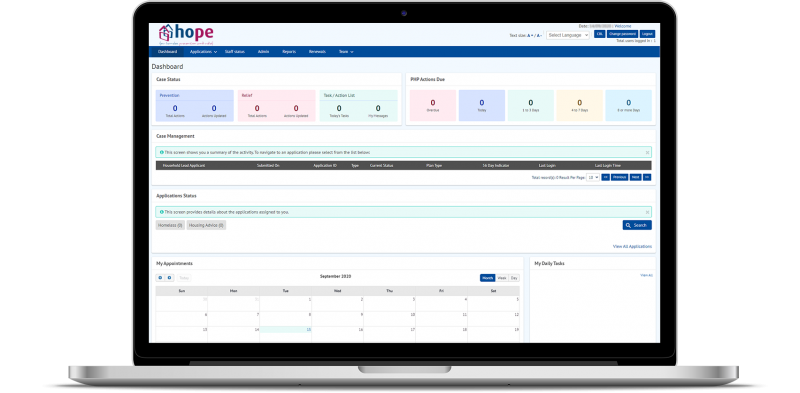Screen dimensions: 800x393
Task: Open the Overdue PHP actions tile
Action: (x=433, y=105)
